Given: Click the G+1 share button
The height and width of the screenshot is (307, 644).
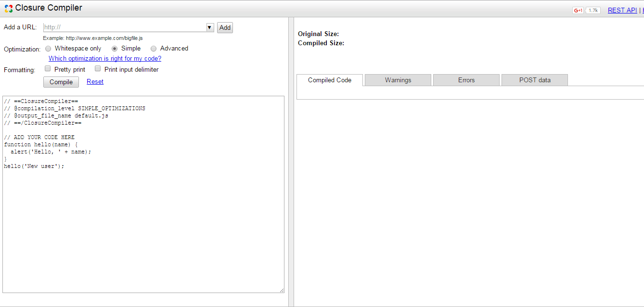Looking at the screenshot, I should [x=578, y=10].
